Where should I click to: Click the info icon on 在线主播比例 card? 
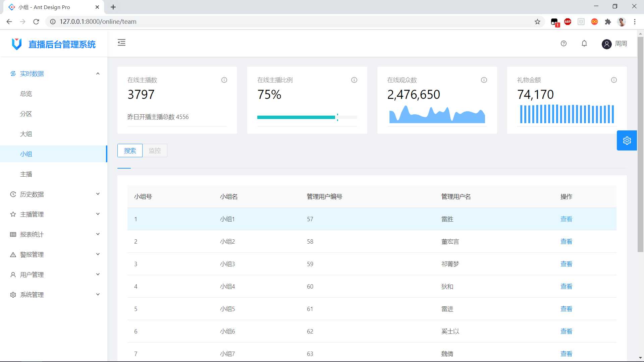(354, 80)
